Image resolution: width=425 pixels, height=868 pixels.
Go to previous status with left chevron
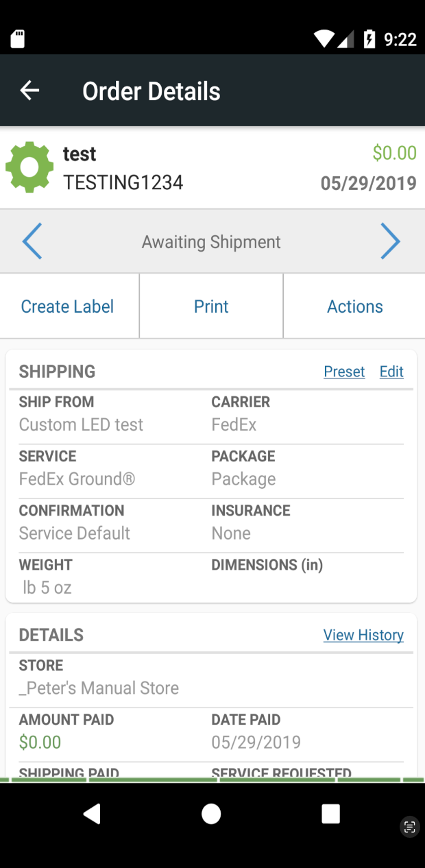pyautogui.click(x=32, y=241)
